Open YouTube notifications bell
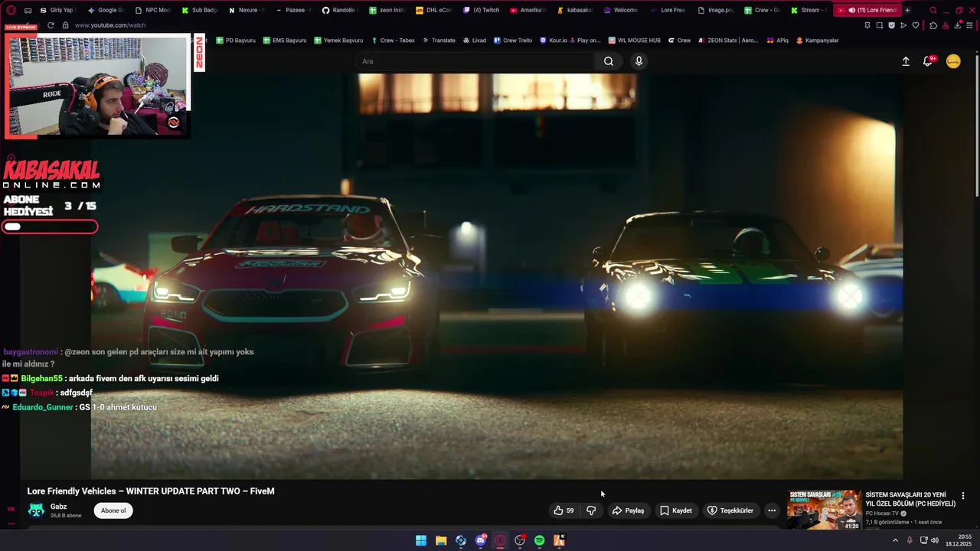Image resolution: width=980 pixels, height=551 pixels. tap(928, 61)
